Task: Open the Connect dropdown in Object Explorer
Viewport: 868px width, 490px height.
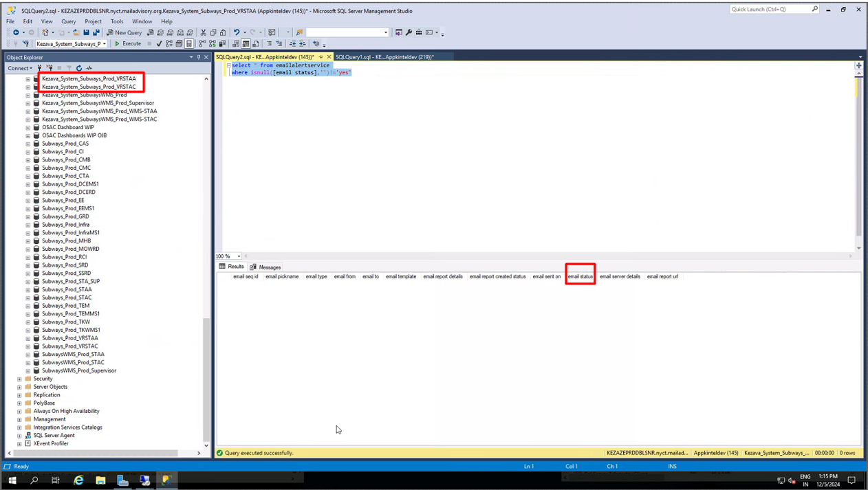Action: click(20, 68)
